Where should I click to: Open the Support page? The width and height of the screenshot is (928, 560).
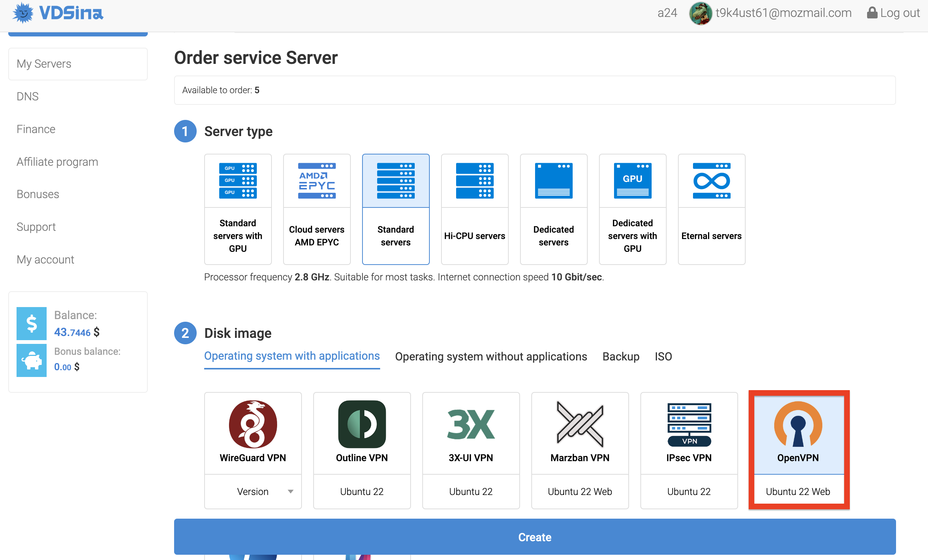tap(36, 227)
